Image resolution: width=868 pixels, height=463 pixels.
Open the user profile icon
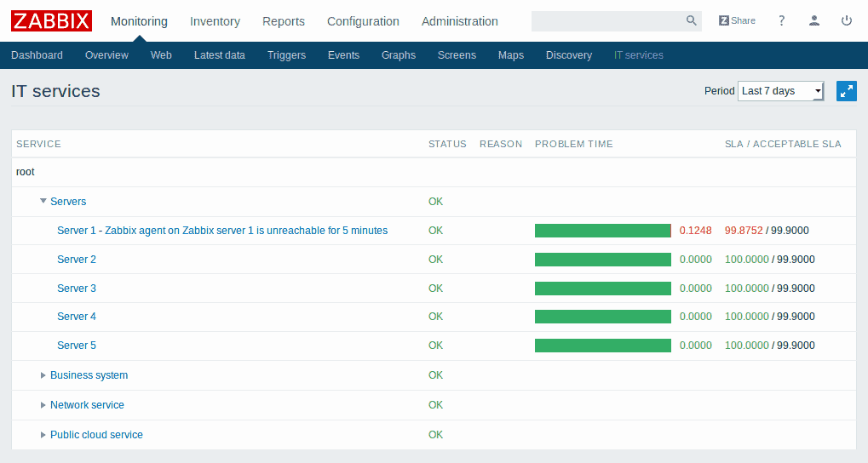point(814,20)
